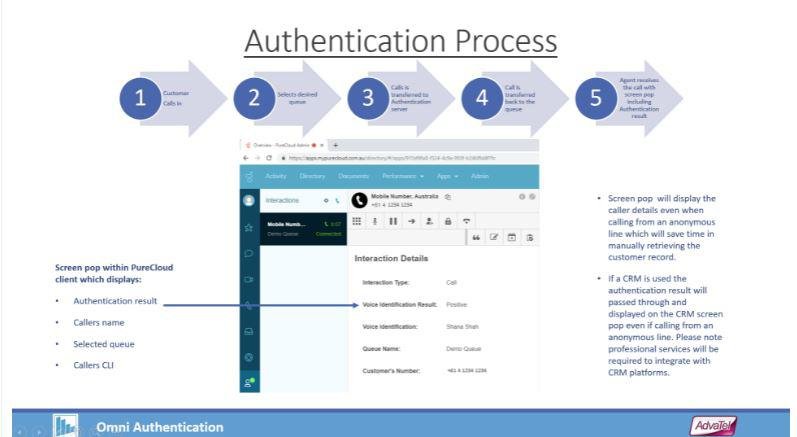Expand the Apps dropdown menu

pos(447,176)
